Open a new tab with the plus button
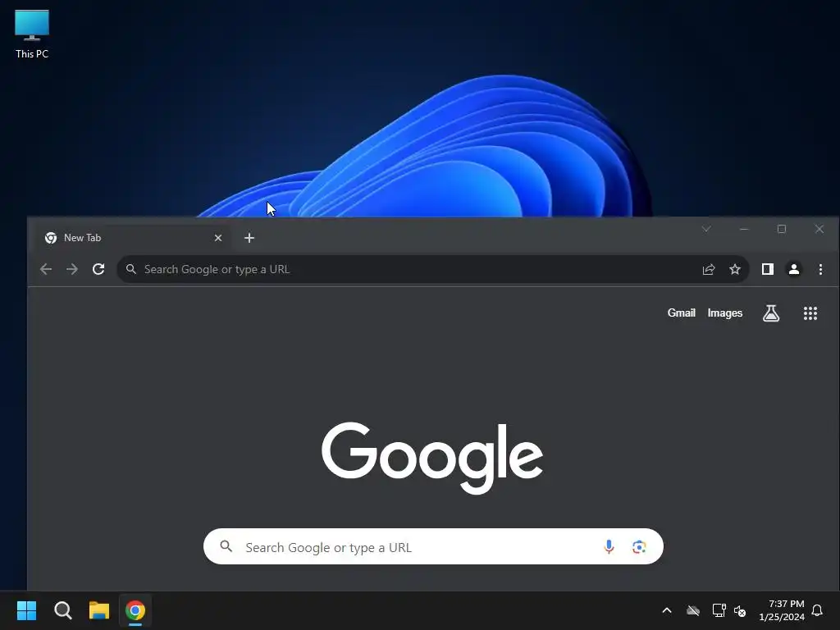Screen dimensions: 840x630 249,238
